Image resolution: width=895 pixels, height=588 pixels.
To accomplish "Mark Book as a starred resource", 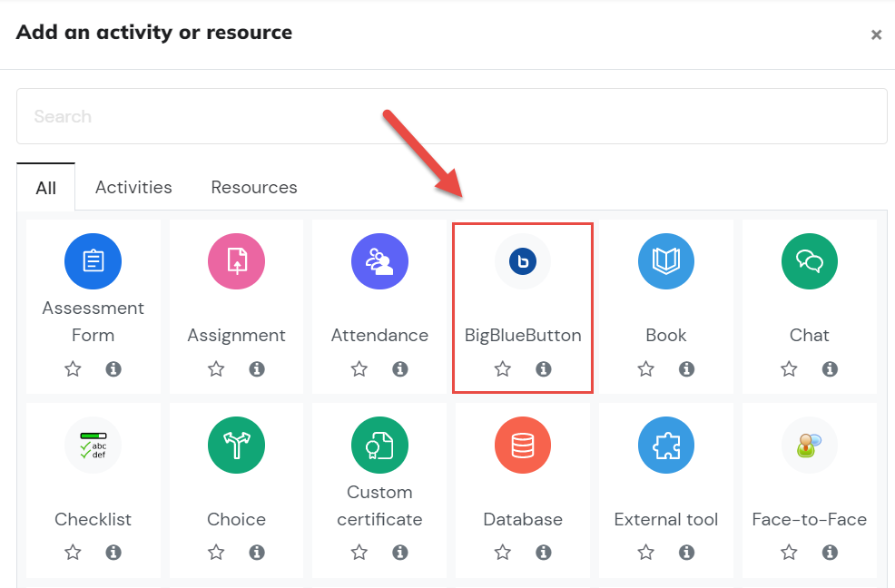I will [x=645, y=368].
